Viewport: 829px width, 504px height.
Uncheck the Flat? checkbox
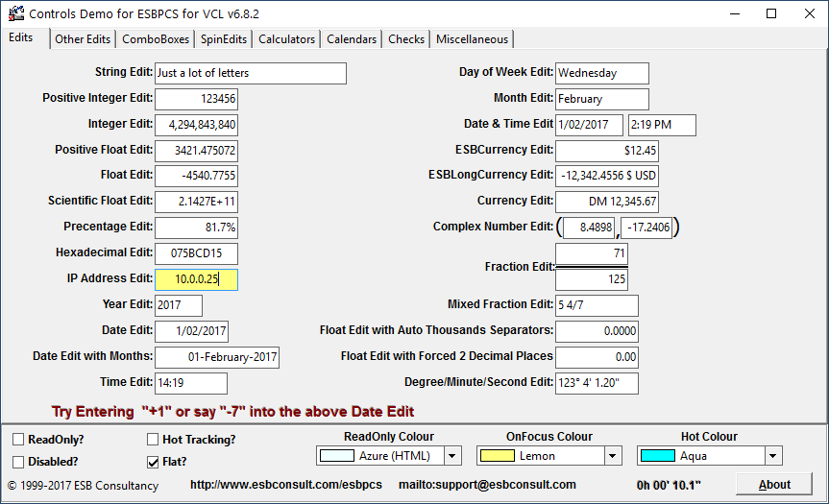(154, 462)
